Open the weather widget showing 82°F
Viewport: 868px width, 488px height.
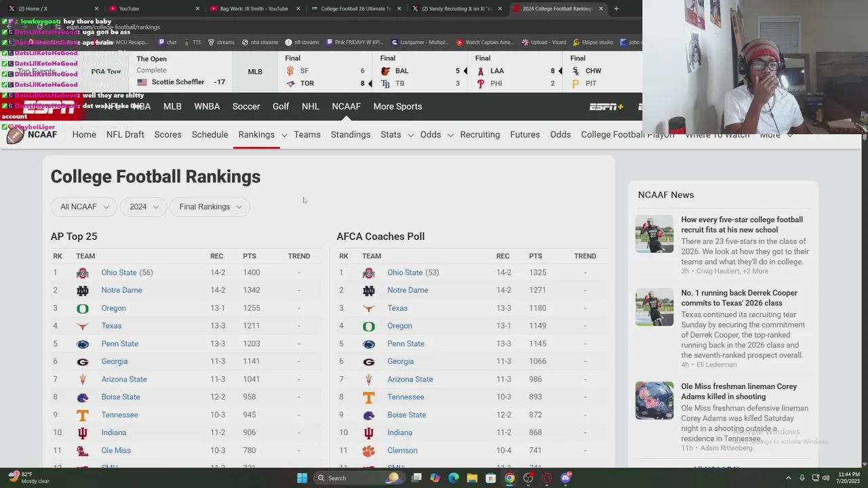pyautogui.click(x=28, y=478)
